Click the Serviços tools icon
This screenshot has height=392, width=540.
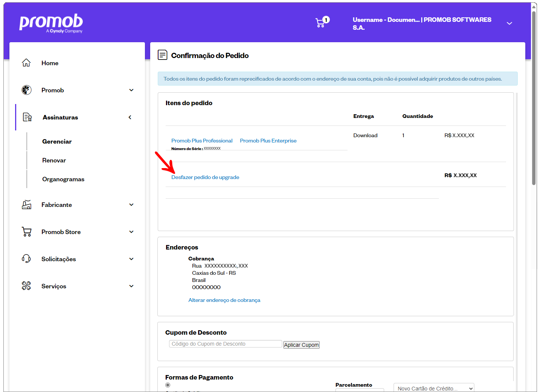pos(26,286)
